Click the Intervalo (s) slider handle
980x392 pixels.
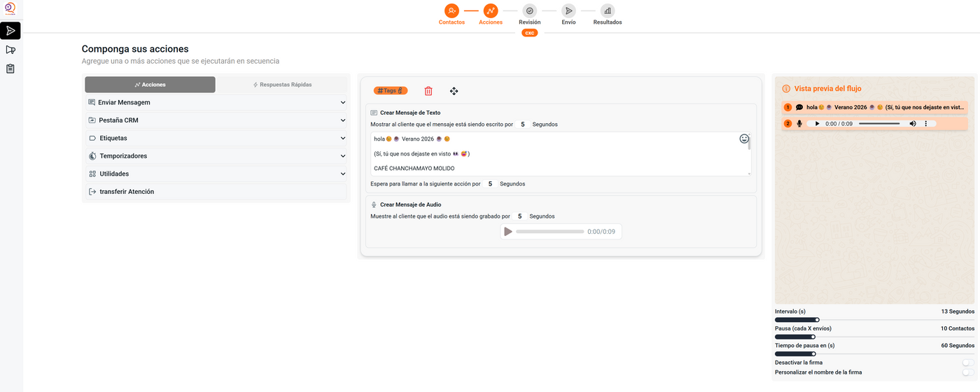pyautogui.click(x=817, y=320)
